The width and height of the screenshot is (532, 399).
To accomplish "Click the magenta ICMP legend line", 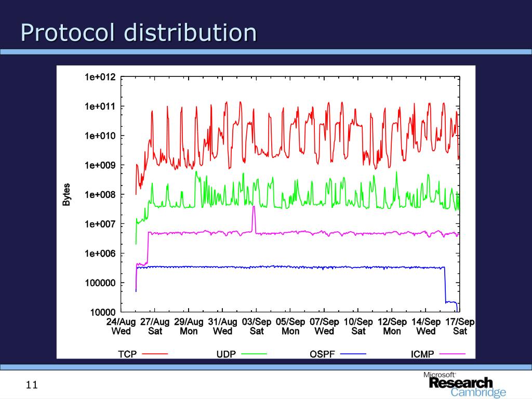I will coord(453,354).
